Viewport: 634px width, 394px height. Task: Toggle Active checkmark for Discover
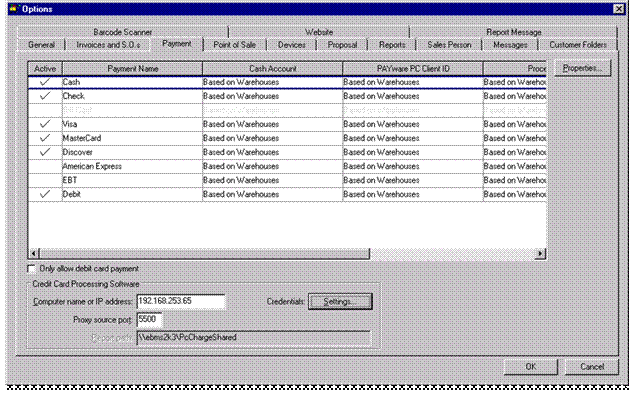tap(45, 152)
